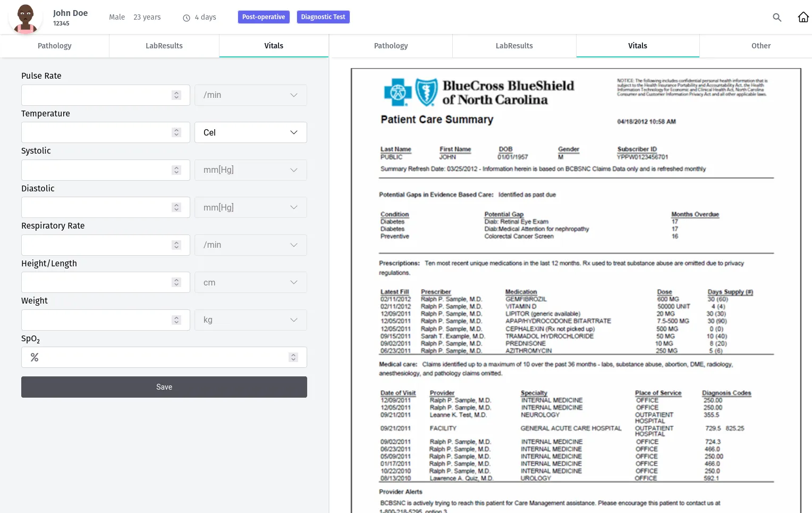Open LabResults tab above the document viewer
The height and width of the screenshot is (513, 812).
click(514, 46)
